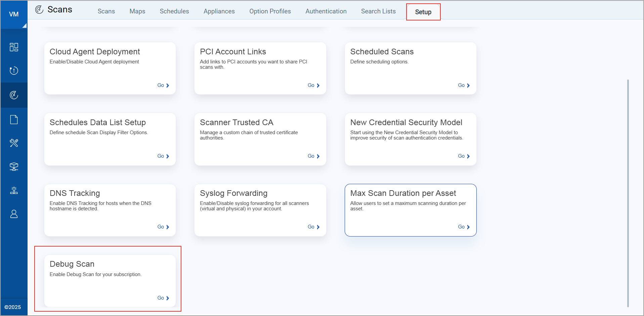Switch to the Option Profiles tab
The height and width of the screenshot is (316, 644).
[x=270, y=11]
